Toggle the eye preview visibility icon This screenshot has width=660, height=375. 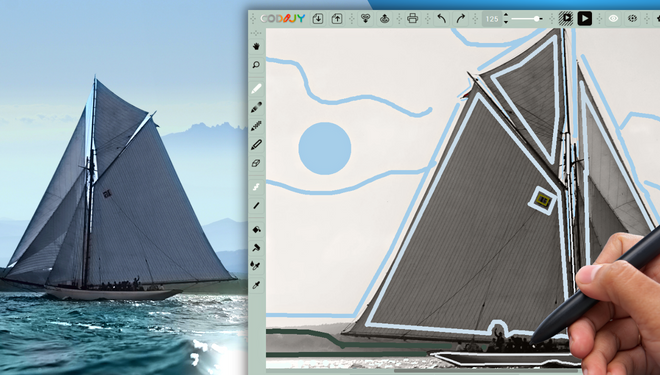613,19
